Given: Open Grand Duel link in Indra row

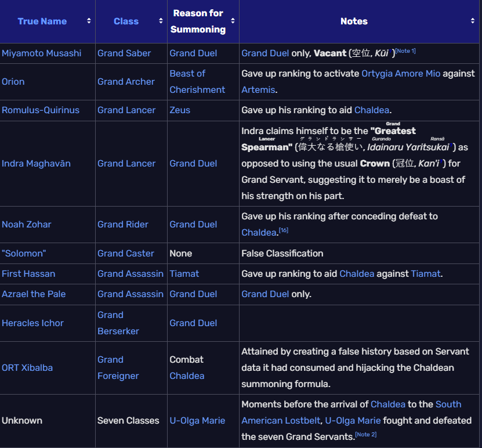Looking at the screenshot, I should click(x=193, y=164).
